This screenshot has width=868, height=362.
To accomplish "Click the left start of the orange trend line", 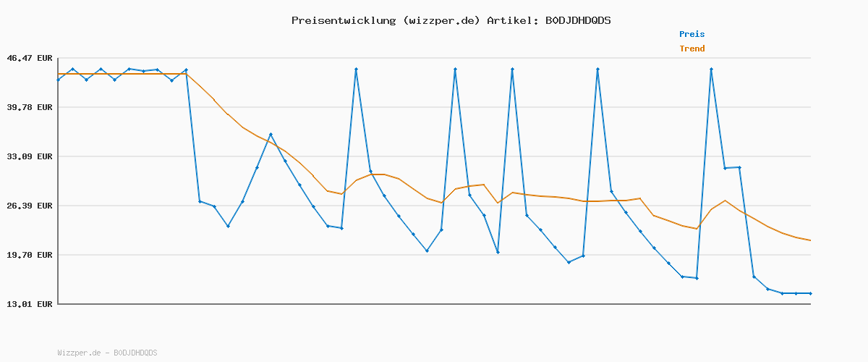I will (59, 74).
